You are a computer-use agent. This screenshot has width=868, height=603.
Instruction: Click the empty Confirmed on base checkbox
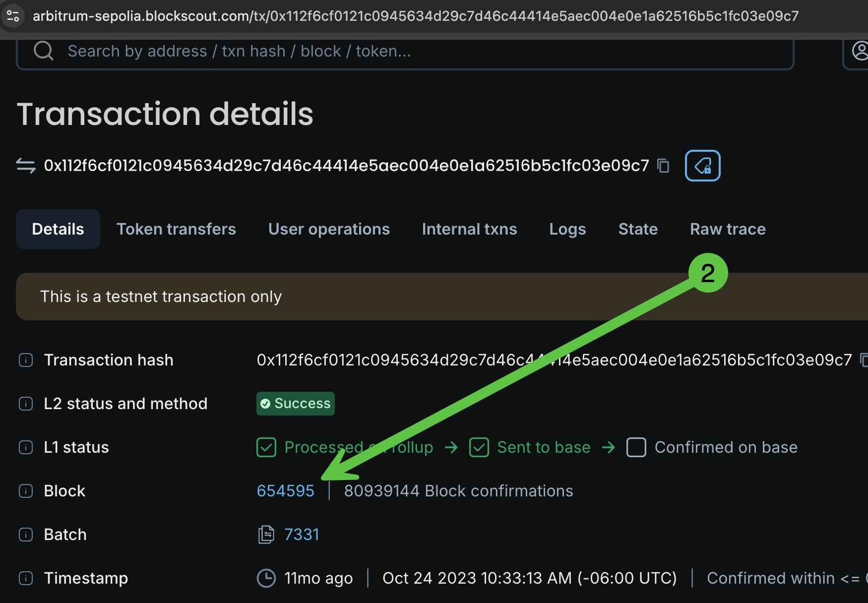click(636, 447)
